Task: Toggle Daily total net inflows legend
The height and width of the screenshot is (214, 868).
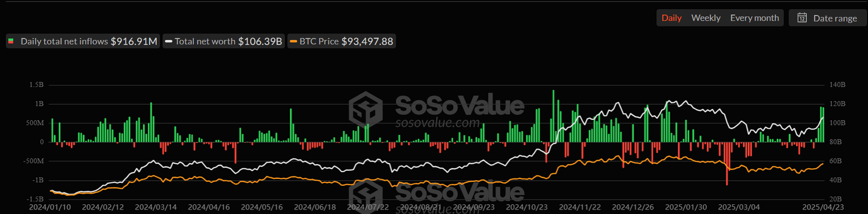Action: click(83, 41)
